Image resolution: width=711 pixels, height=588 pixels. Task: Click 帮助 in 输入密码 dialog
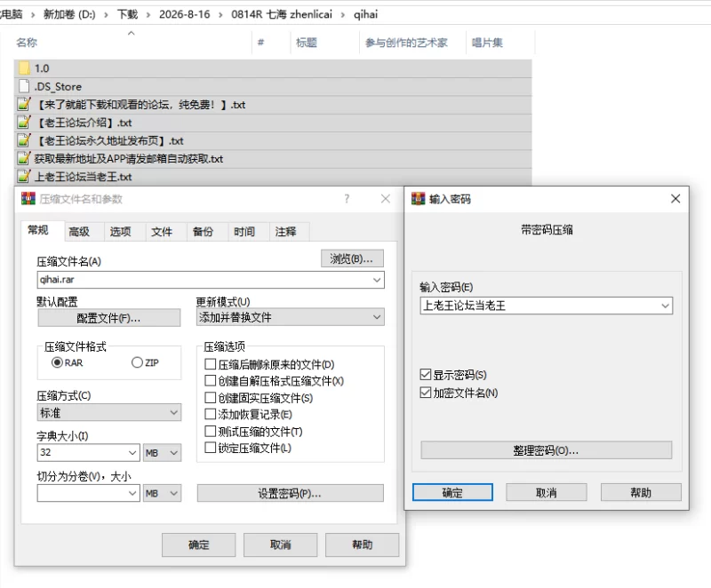(641, 492)
